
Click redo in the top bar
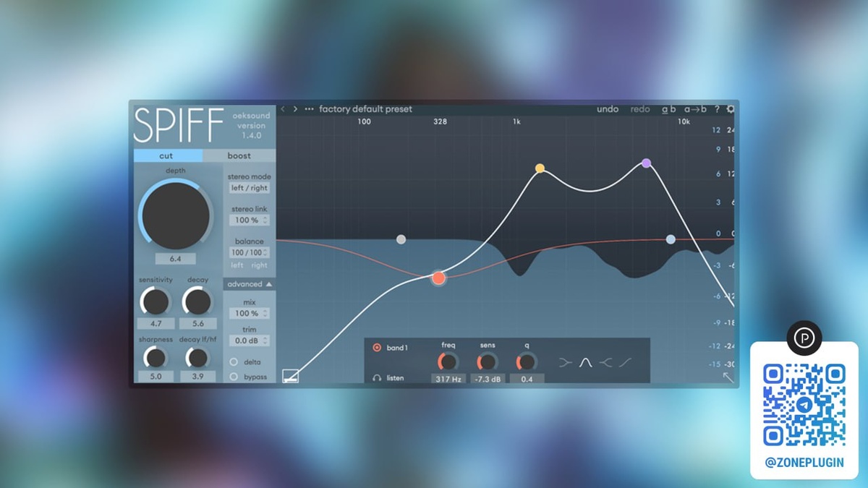coord(640,109)
